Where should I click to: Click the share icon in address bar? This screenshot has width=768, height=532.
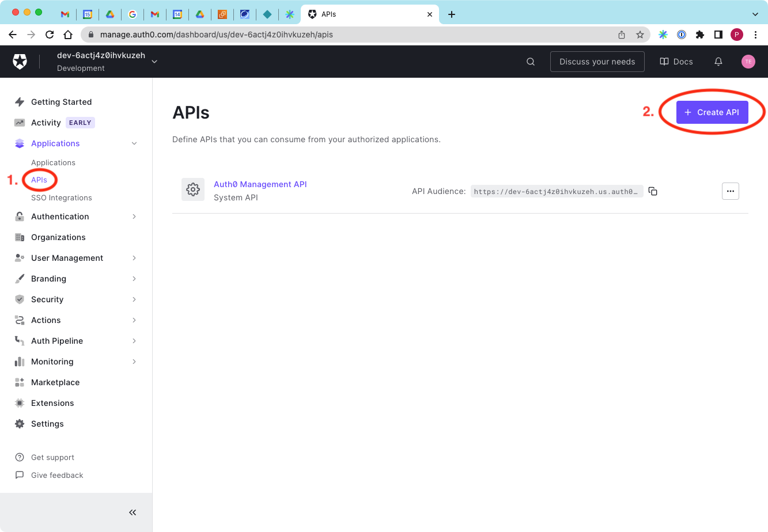[x=622, y=35]
